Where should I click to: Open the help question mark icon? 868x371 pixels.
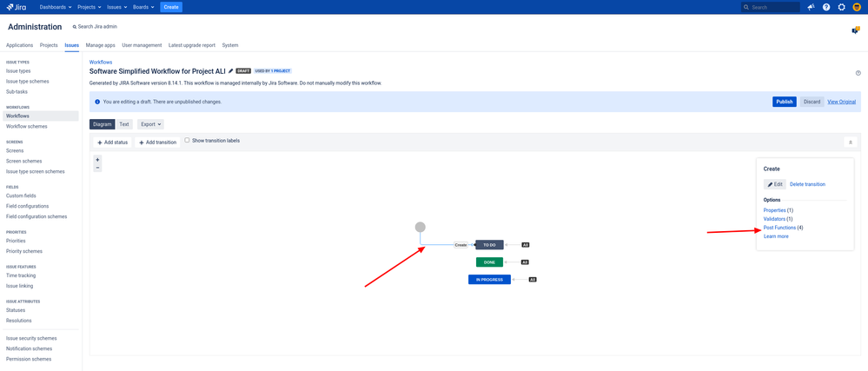826,7
